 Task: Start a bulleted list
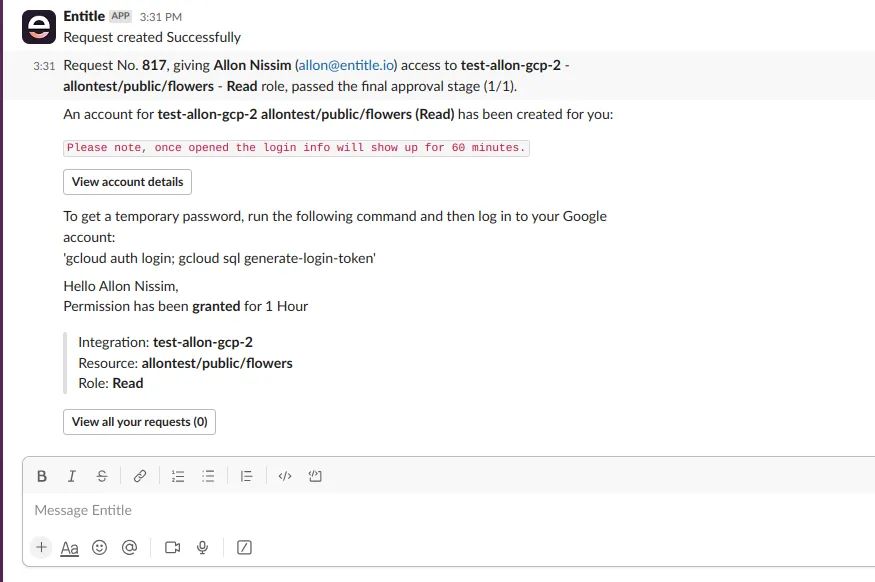click(x=208, y=476)
